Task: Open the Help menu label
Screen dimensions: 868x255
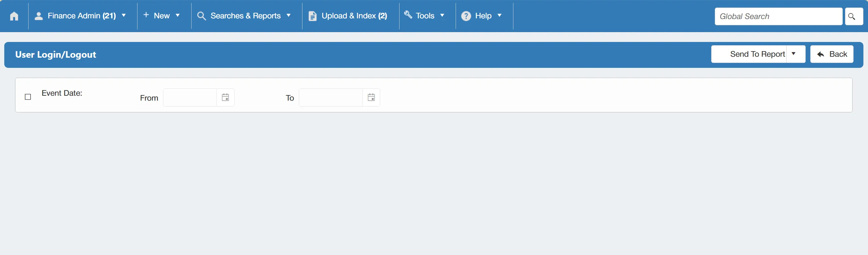Action: [483, 16]
